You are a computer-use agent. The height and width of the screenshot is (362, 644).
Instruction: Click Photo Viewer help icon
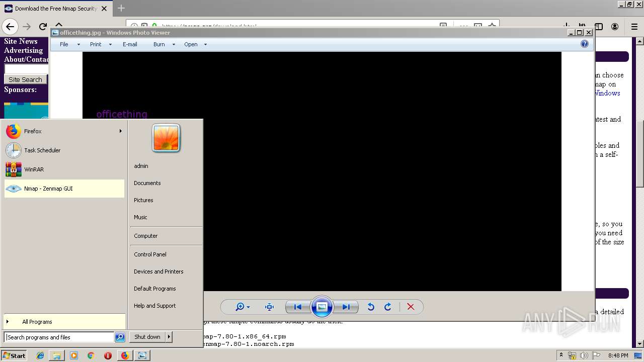tap(584, 44)
